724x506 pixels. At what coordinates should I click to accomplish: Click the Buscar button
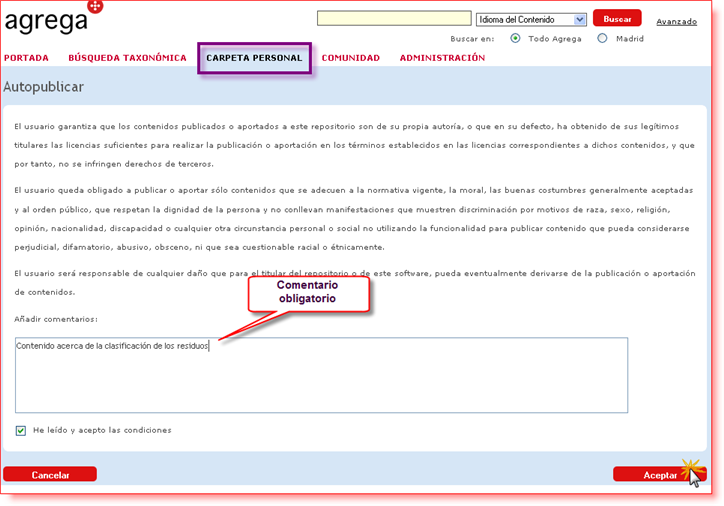617,18
